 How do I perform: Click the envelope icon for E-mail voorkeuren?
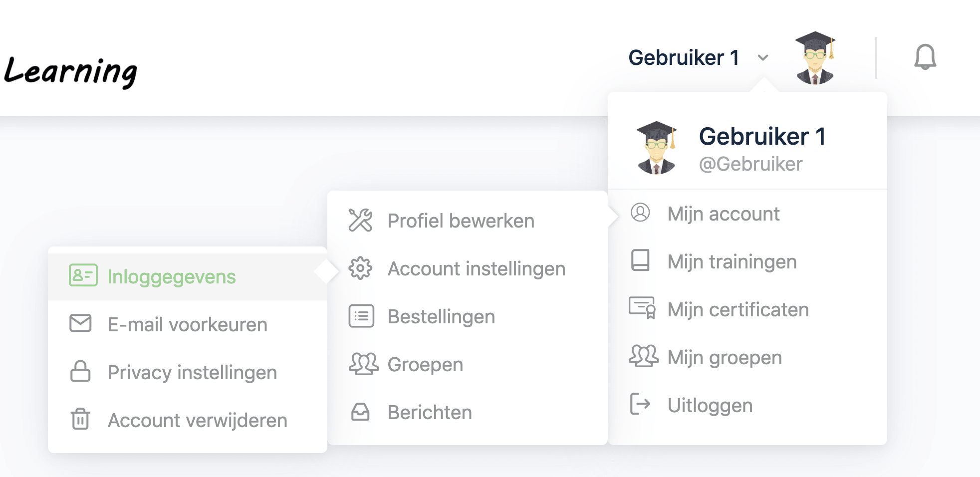tap(80, 323)
